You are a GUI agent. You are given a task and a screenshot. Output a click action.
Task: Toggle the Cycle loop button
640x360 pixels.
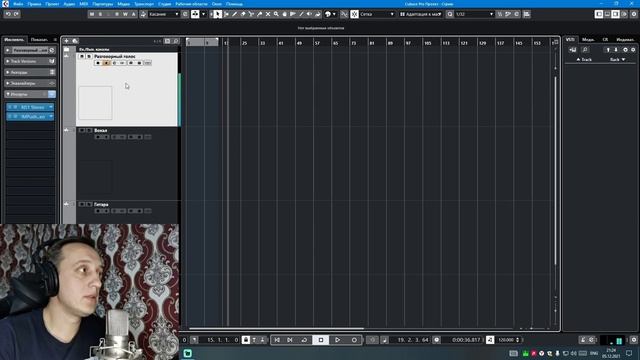pyautogui.click(x=304, y=340)
